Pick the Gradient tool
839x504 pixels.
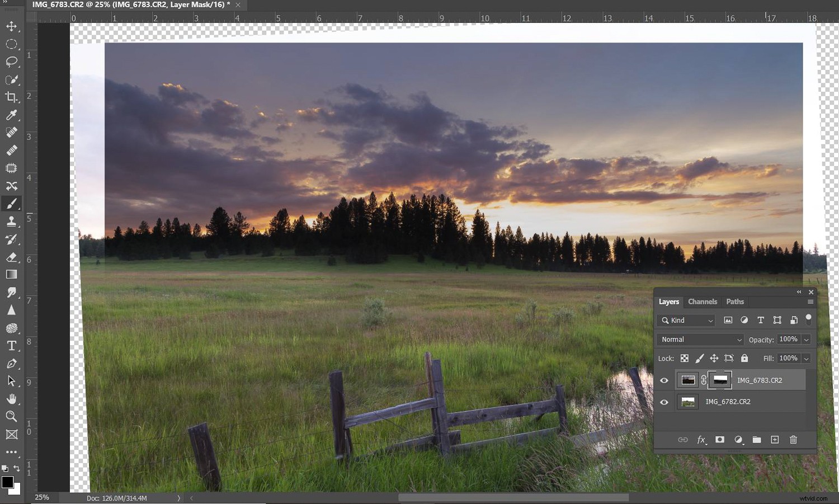click(x=12, y=274)
